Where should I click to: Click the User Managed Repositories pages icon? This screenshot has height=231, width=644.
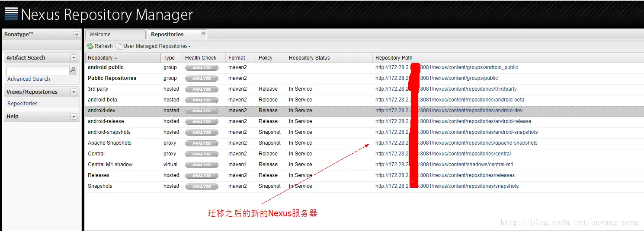(119, 46)
